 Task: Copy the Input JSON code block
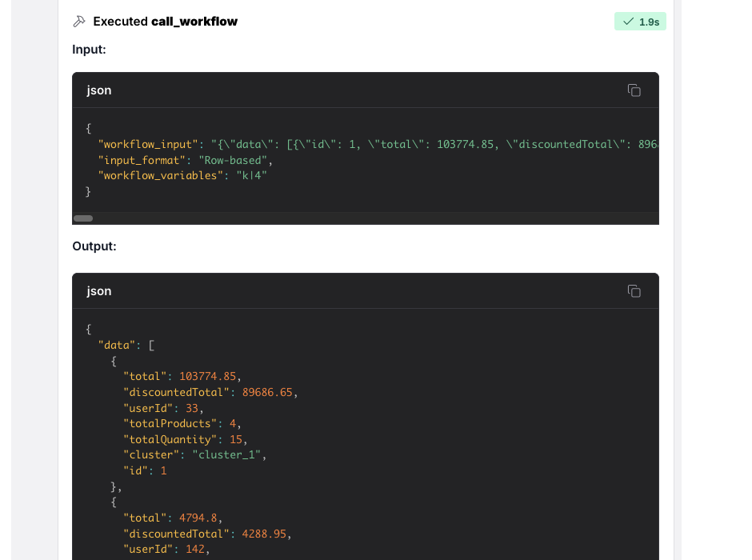634,90
